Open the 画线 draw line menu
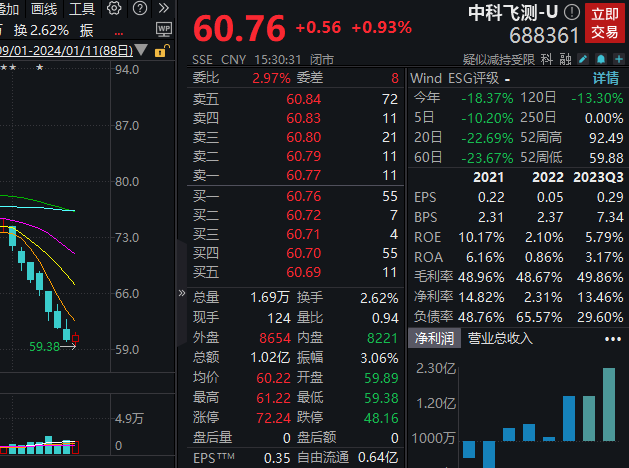This screenshot has height=468, width=629. tap(44, 8)
